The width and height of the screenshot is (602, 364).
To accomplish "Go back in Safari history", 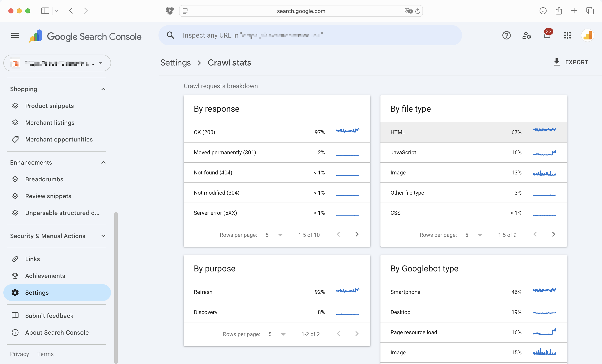I will 71,11.
